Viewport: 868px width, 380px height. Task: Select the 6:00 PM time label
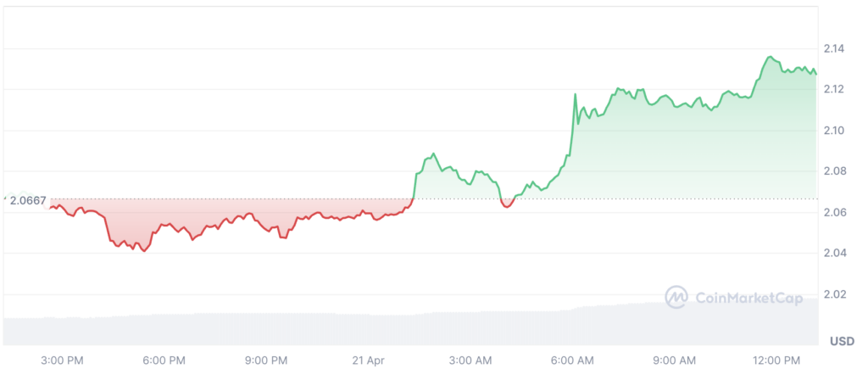[x=165, y=360]
